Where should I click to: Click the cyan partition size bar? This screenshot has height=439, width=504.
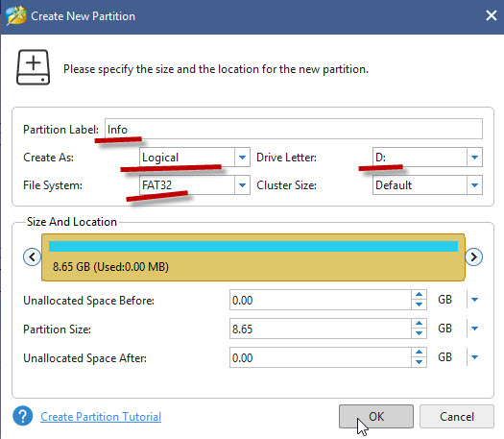point(253,246)
